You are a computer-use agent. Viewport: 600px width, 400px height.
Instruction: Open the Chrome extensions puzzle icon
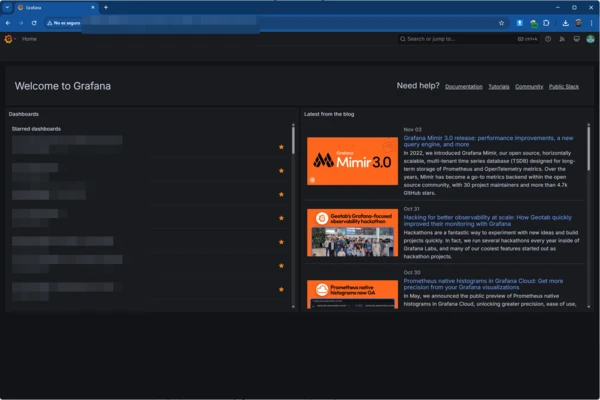pos(546,23)
